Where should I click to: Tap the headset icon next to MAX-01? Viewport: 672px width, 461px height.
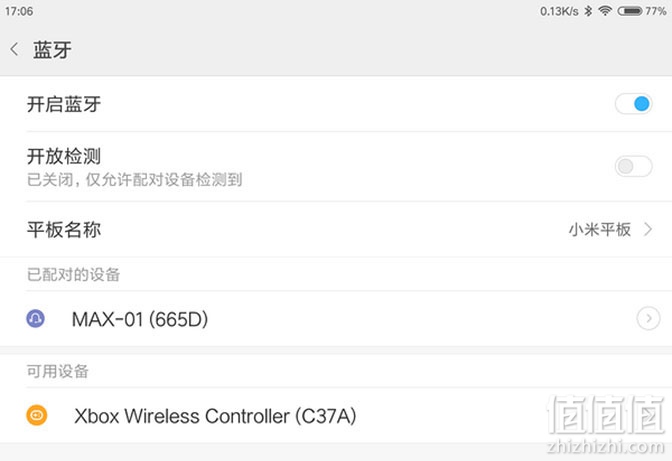36,319
